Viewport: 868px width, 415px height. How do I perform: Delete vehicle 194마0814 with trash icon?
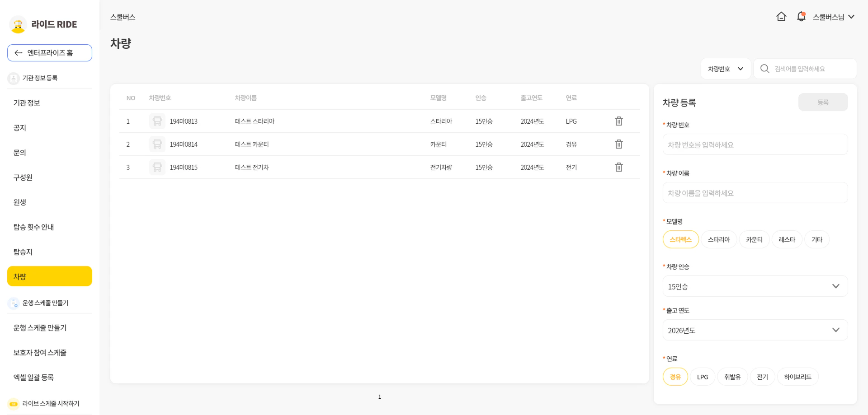click(619, 144)
